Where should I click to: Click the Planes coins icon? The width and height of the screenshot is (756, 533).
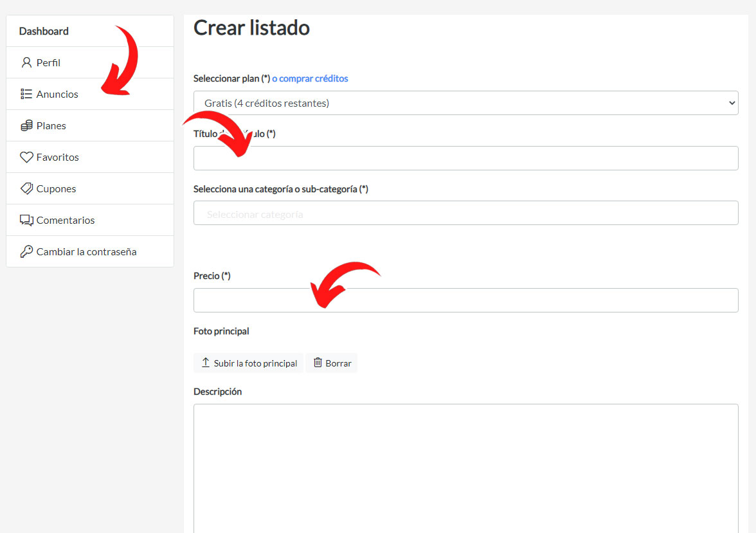[x=26, y=125]
